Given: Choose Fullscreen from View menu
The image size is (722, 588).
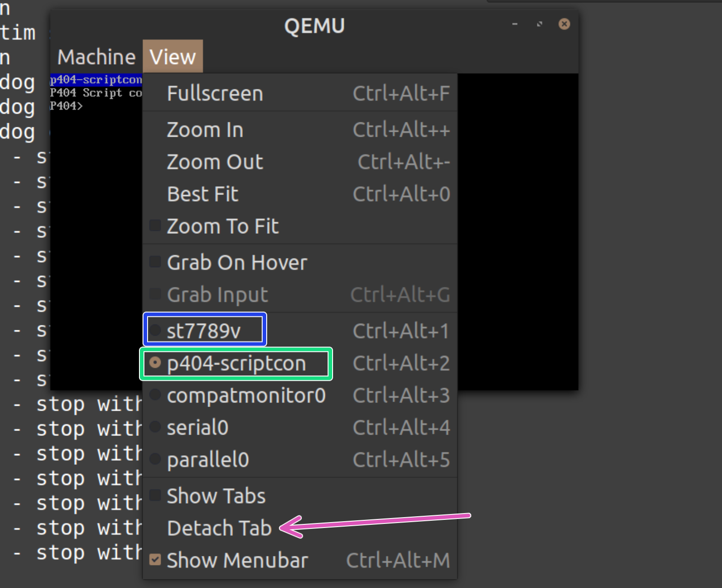Looking at the screenshot, I should pyautogui.click(x=300, y=94).
